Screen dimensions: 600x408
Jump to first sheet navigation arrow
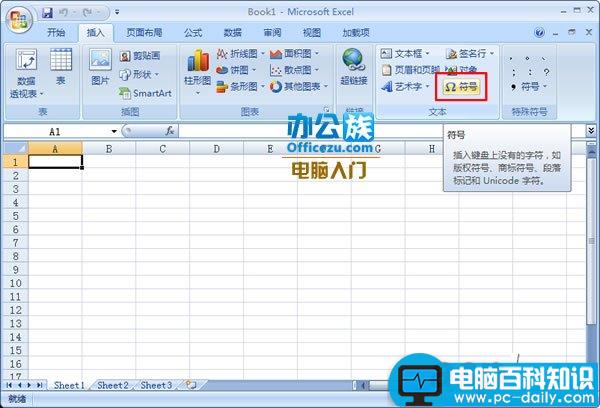pyautogui.click(x=9, y=385)
